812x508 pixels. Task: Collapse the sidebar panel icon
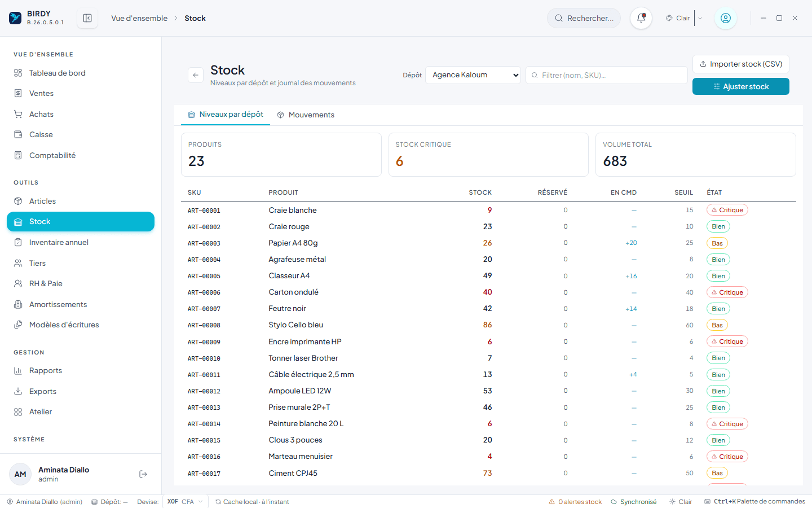pyautogui.click(x=87, y=18)
